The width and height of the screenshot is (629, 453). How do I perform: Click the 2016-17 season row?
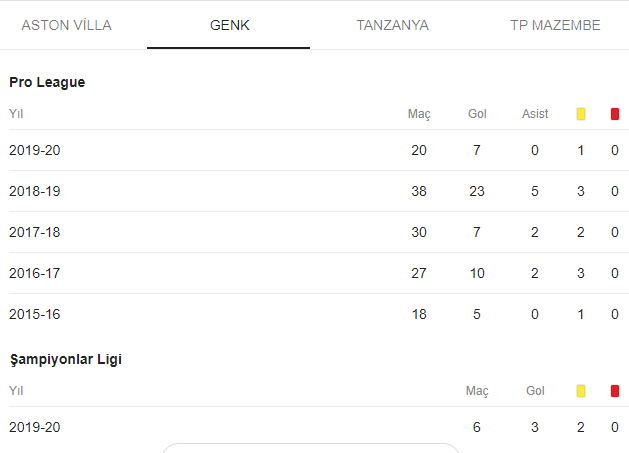pyautogui.click(x=319, y=273)
